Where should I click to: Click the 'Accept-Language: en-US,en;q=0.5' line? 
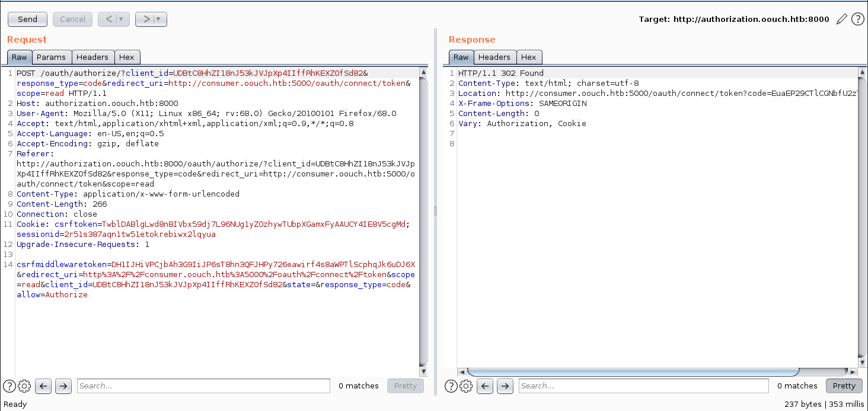pos(90,133)
